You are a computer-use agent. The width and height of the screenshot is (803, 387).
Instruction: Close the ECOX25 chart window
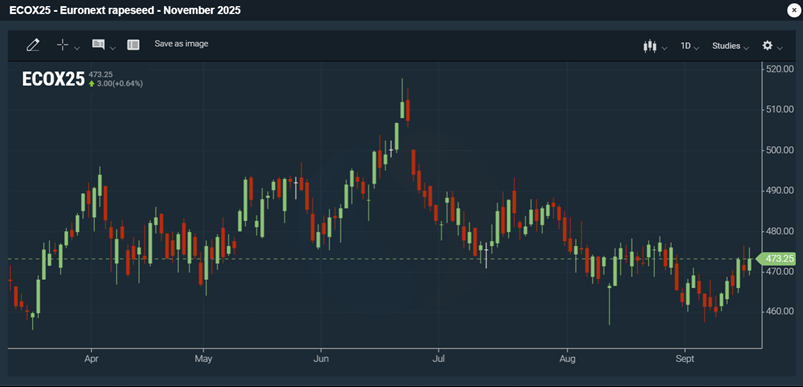(x=793, y=10)
